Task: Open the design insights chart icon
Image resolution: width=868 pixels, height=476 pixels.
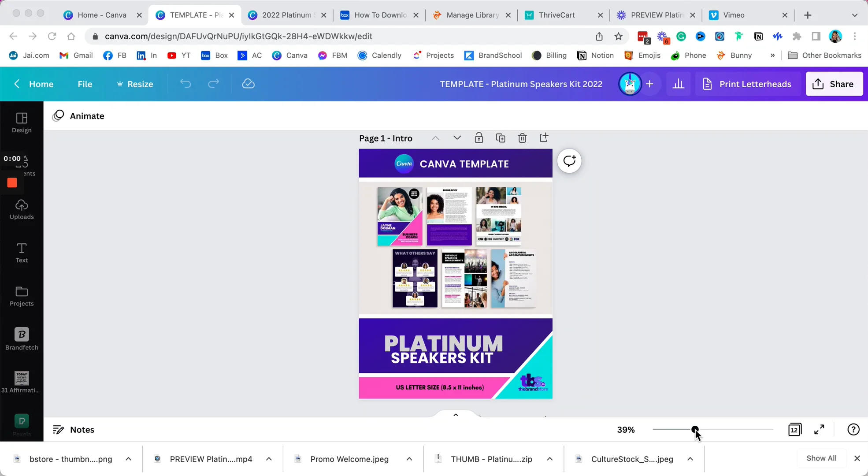Action: pos(679,84)
